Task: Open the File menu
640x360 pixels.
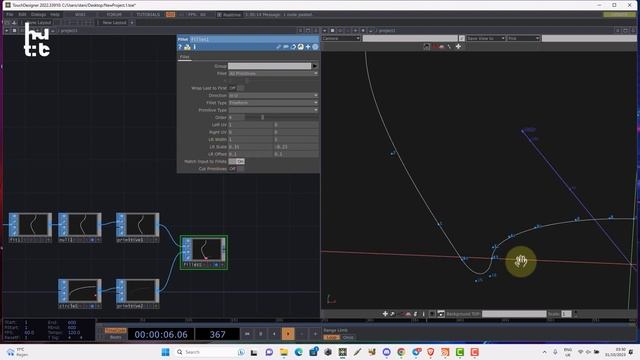Action: 10,15
